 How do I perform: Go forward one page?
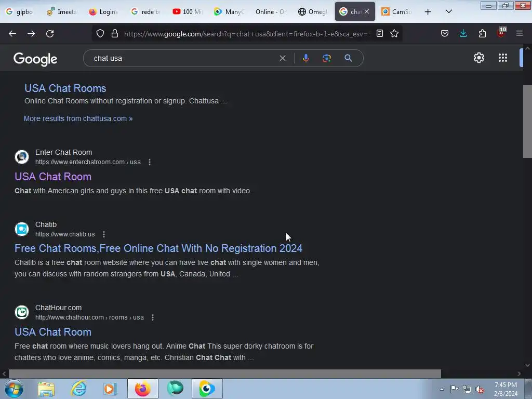pos(31,34)
